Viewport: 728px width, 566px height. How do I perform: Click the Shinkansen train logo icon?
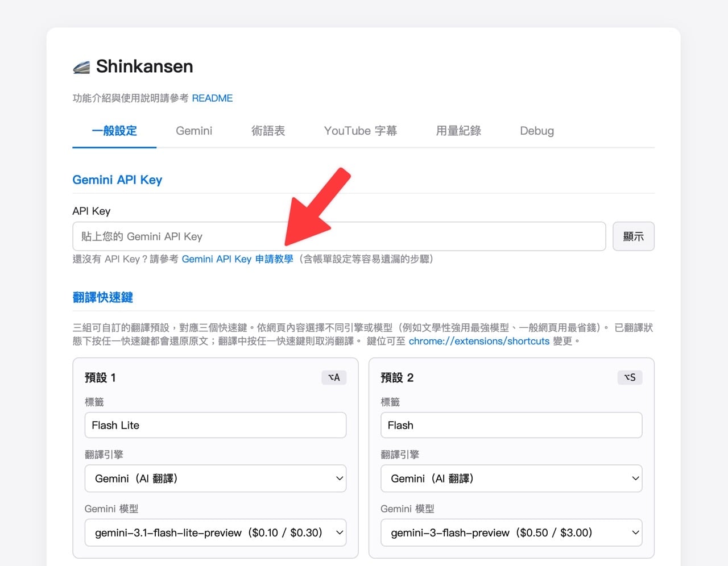click(81, 67)
